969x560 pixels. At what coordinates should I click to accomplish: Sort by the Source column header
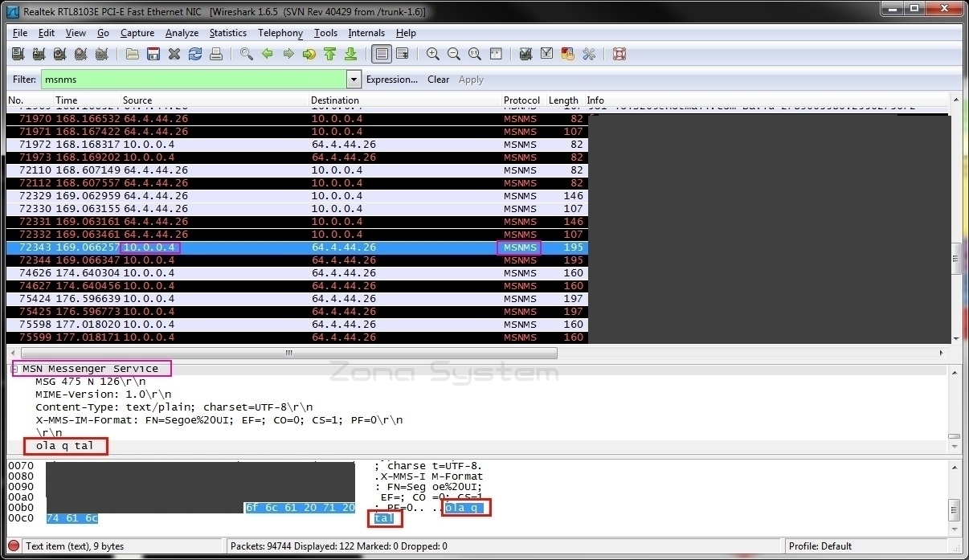215,100
